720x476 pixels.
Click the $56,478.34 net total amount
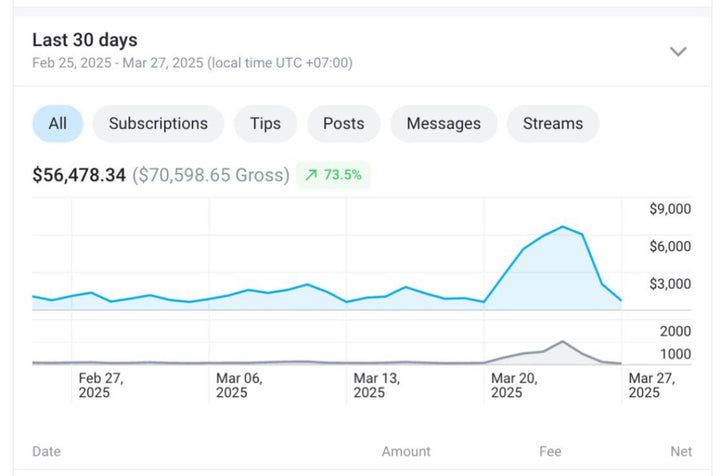click(79, 175)
